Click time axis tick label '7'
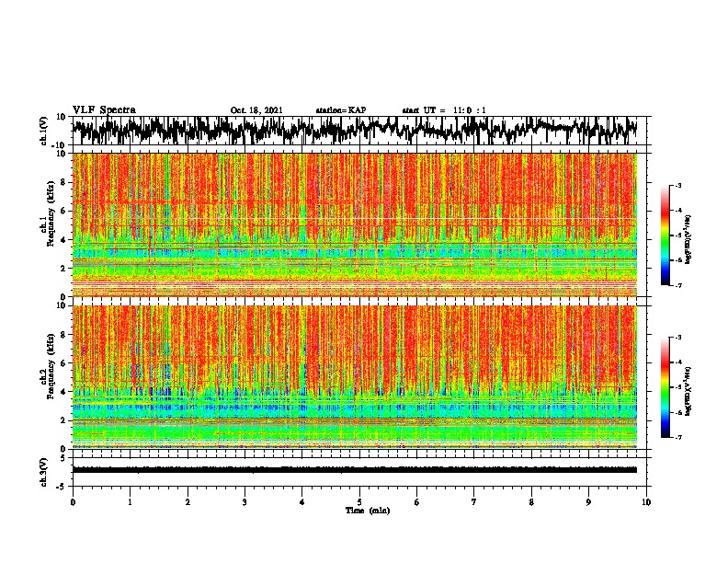728x563 pixels. tap(474, 502)
